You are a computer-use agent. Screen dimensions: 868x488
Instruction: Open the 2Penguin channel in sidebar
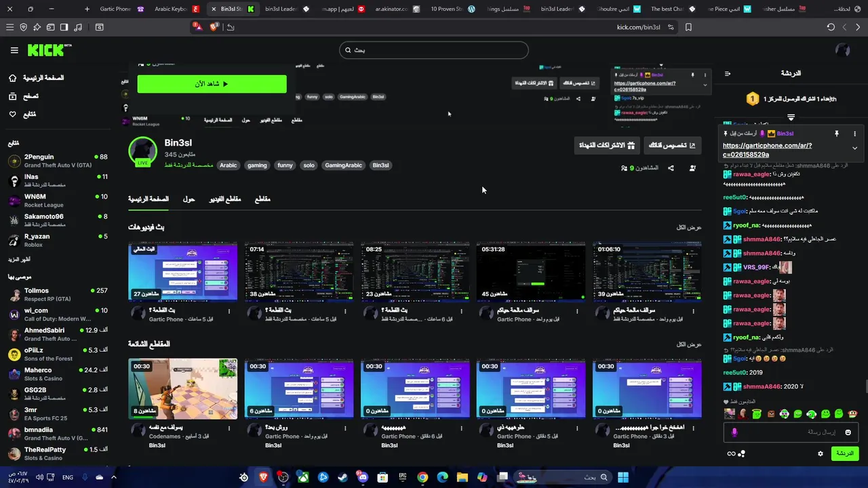tap(58, 161)
